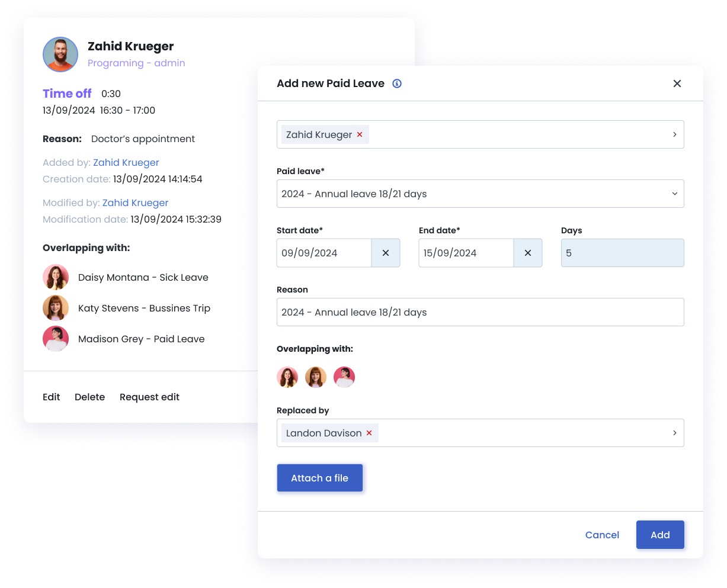Expand the employee selector chevron
Image resolution: width=727 pixels, height=588 pixels.
(674, 135)
